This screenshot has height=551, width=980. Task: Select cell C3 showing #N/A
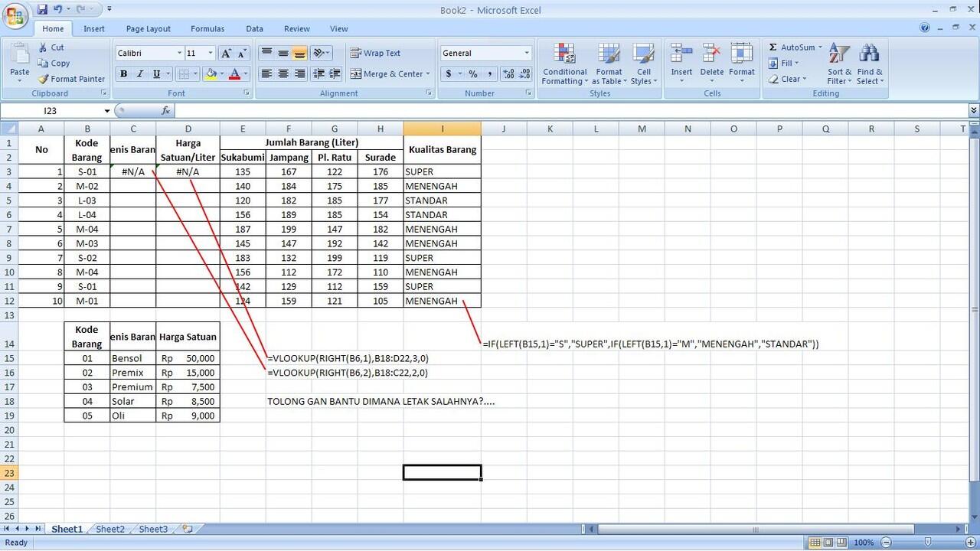click(x=133, y=171)
